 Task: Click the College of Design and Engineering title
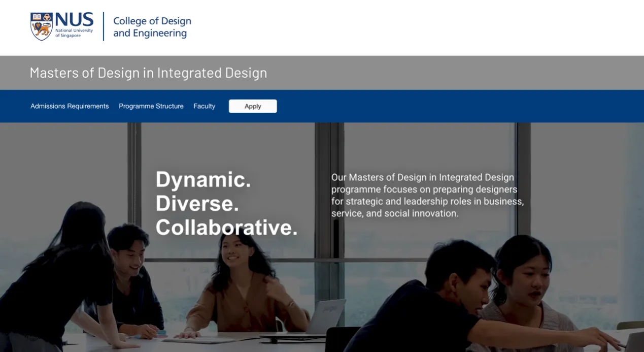(x=152, y=27)
